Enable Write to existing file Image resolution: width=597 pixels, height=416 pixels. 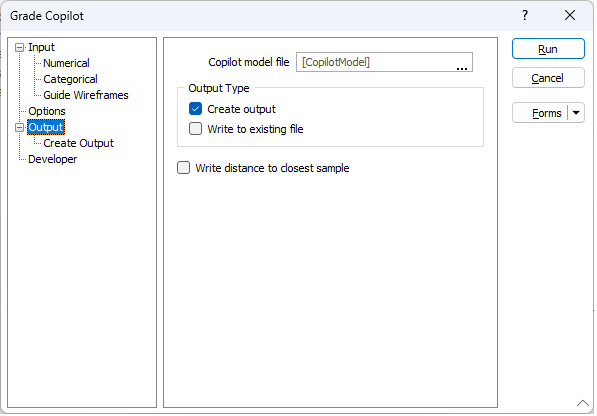tap(195, 129)
